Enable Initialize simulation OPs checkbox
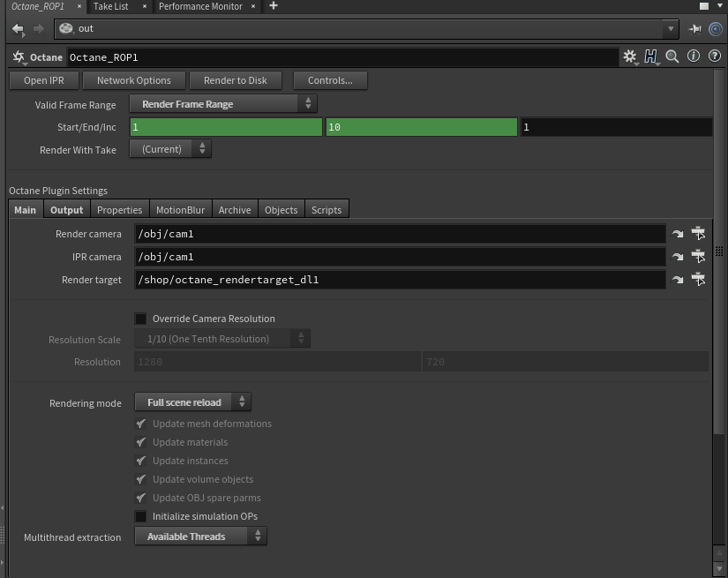The image size is (728, 578). [x=140, y=516]
